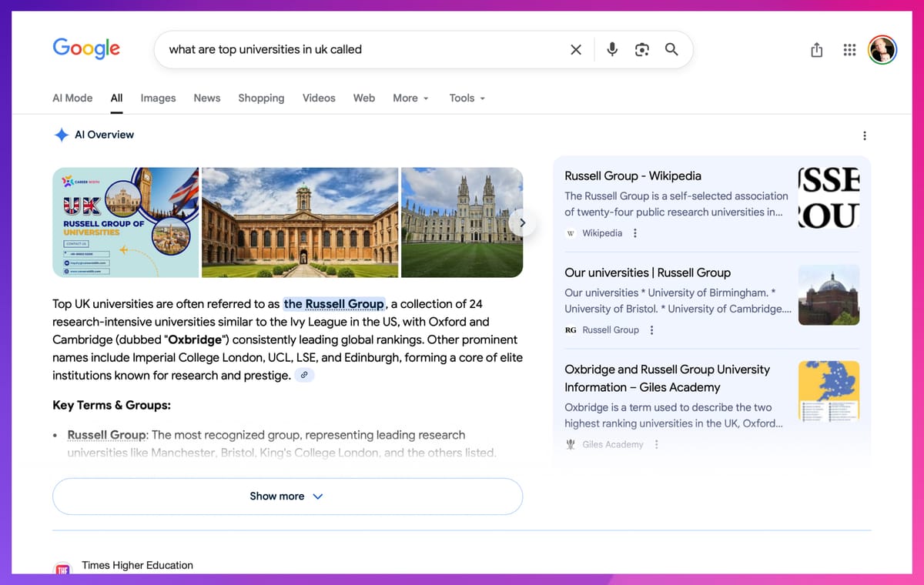Switch to News tab
Viewport: 924px width, 585px height.
(x=207, y=98)
